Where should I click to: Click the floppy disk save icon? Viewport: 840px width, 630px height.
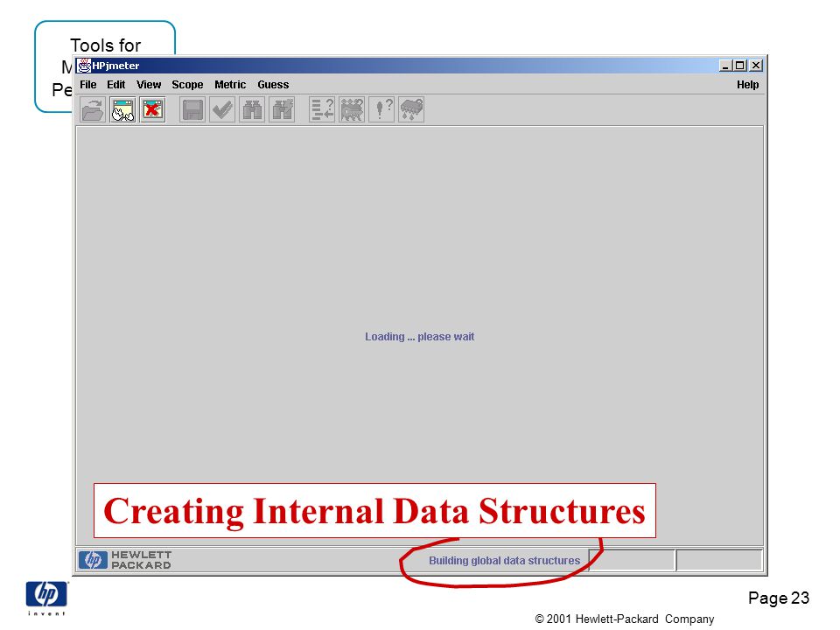coord(192,110)
